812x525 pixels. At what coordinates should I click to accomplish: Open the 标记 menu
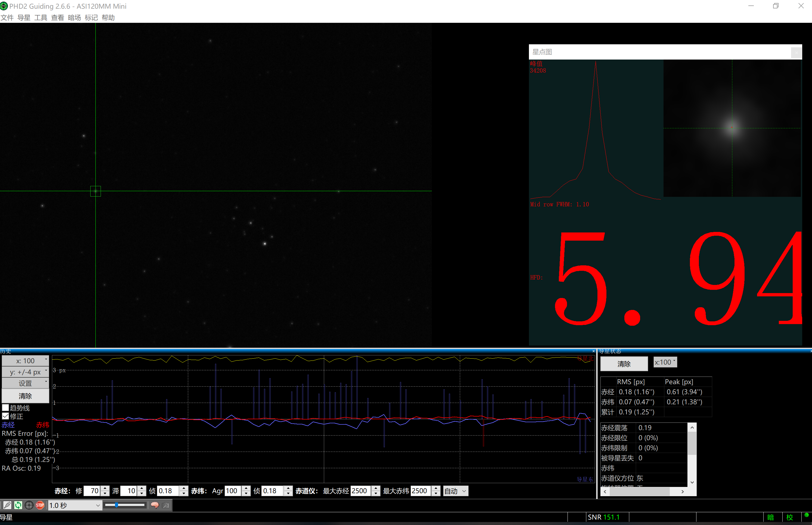point(91,18)
